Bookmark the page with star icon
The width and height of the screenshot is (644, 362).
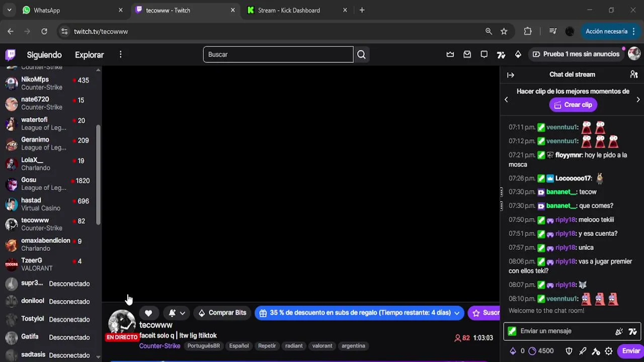pyautogui.click(x=504, y=31)
